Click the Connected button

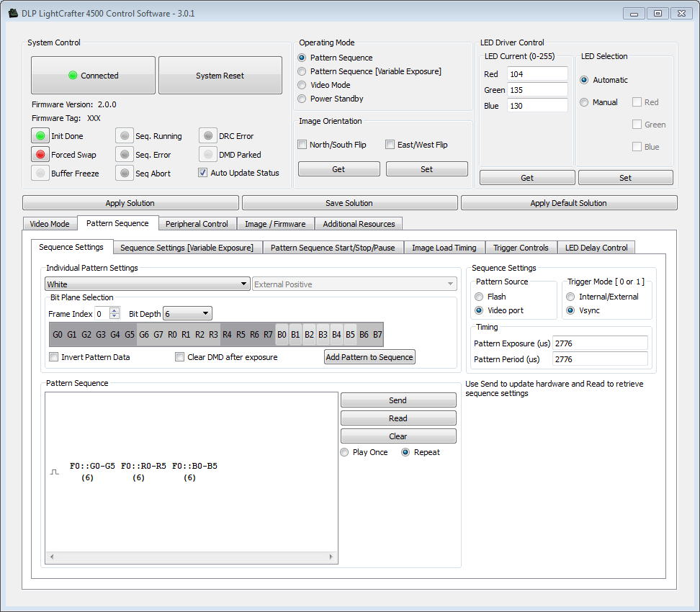[94, 75]
